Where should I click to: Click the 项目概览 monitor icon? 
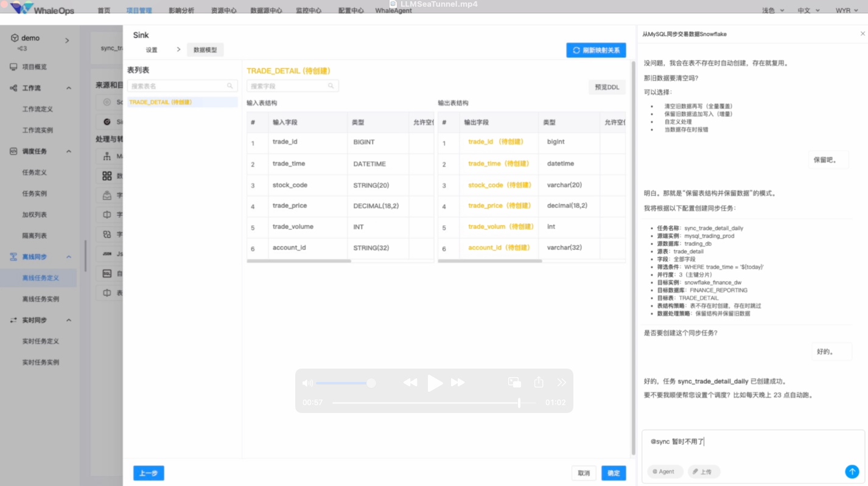click(x=13, y=67)
